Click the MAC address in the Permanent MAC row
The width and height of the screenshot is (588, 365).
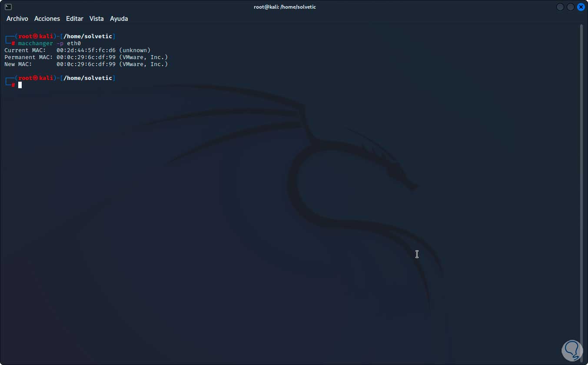pyautogui.click(x=86, y=57)
